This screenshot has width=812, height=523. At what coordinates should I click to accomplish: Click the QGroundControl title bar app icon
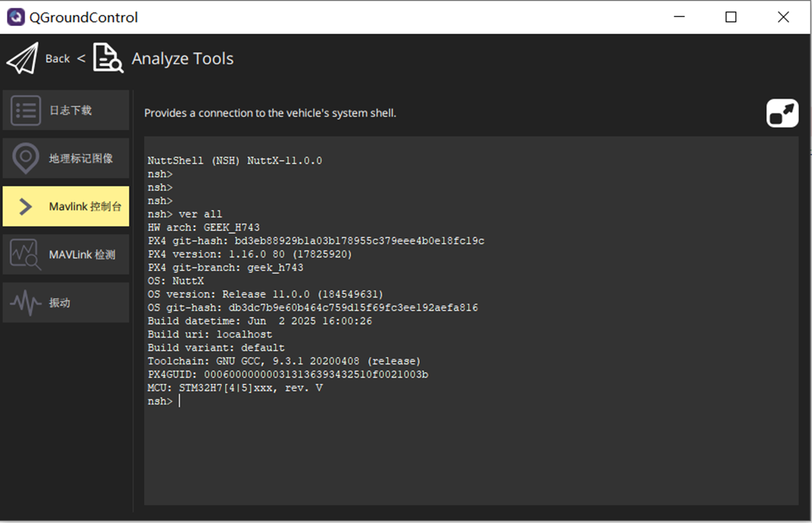(16, 17)
